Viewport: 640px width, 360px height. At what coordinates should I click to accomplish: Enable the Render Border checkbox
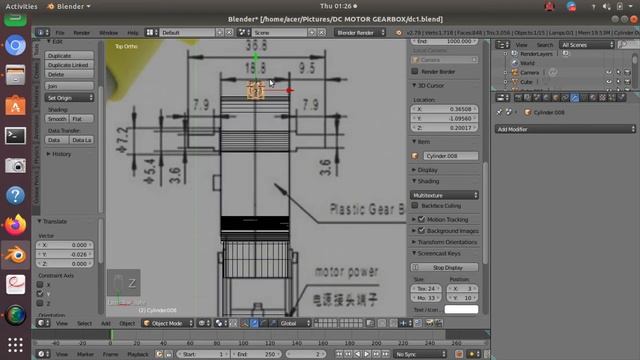click(415, 71)
